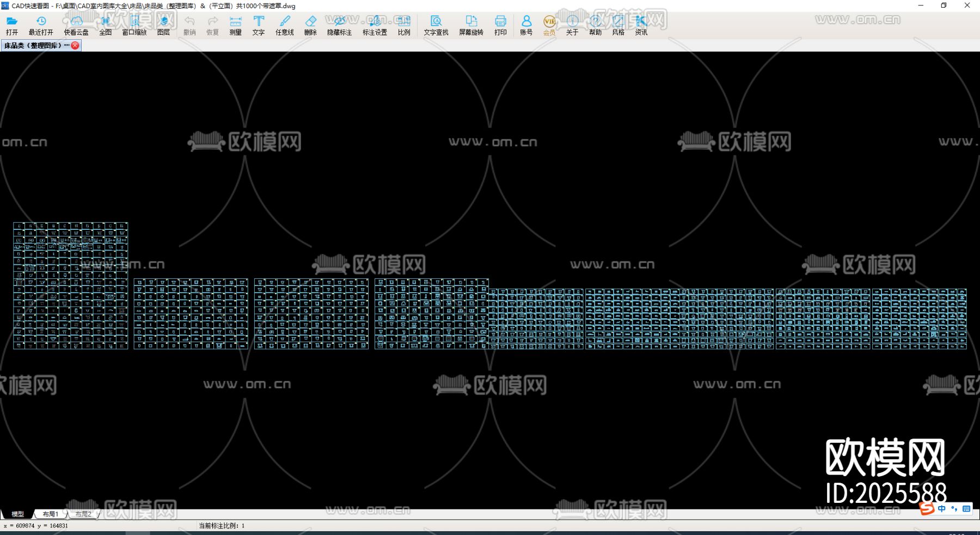Switch to the 布局1 layout tab

pyautogui.click(x=50, y=514)
